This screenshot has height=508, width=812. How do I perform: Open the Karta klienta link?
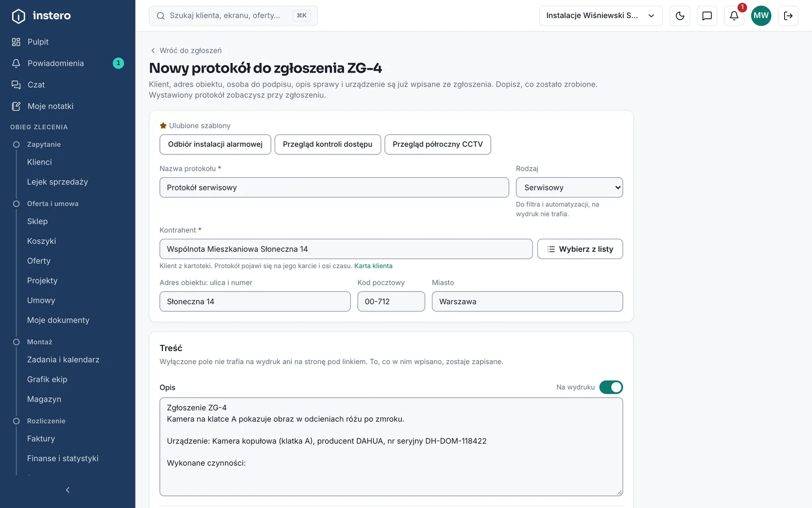click(374, 266)
